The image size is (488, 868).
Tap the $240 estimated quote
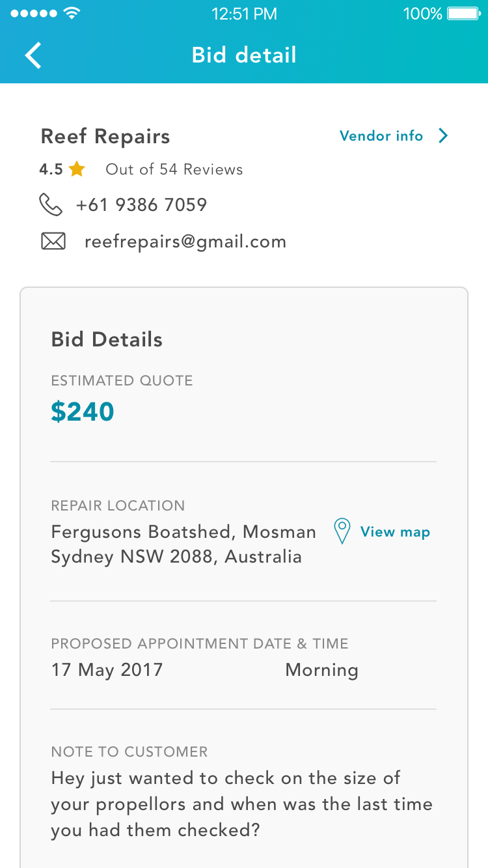(x=83, y=412)
